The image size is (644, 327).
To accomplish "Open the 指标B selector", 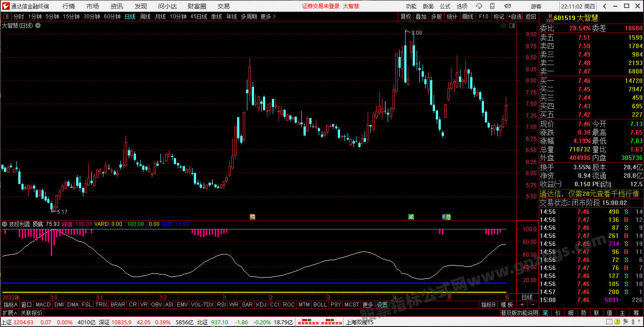I will pos(488,305).
